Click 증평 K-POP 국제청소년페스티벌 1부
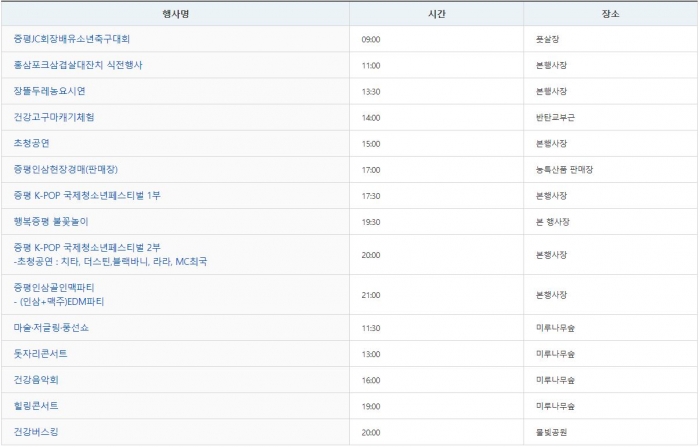The width and height of the screenshot is (700, 447). [x=86, y=195]
